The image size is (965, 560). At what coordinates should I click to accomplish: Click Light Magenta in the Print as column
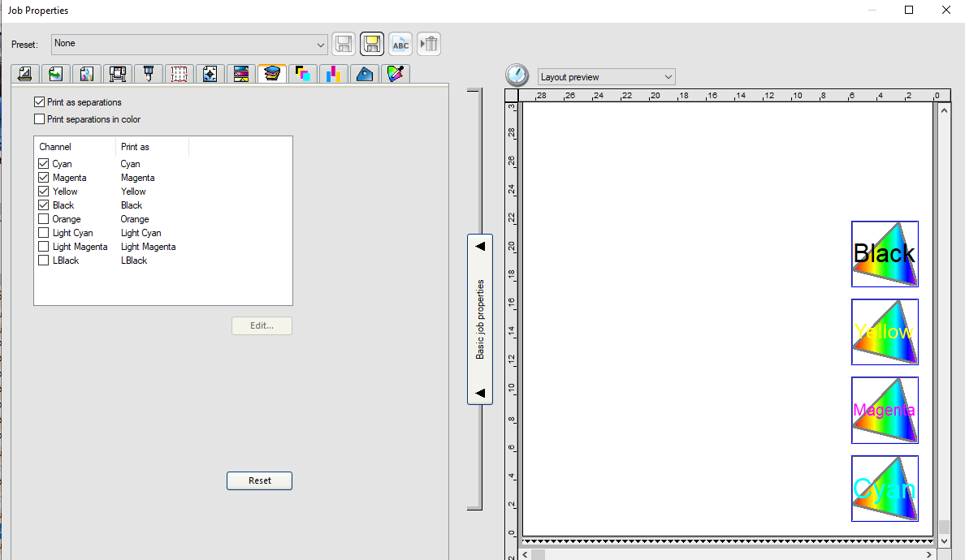click(x=148, y=247)
